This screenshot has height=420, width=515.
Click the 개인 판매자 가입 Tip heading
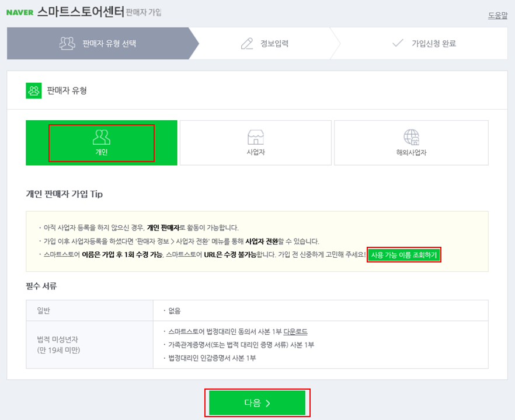[x=64, y=194]
